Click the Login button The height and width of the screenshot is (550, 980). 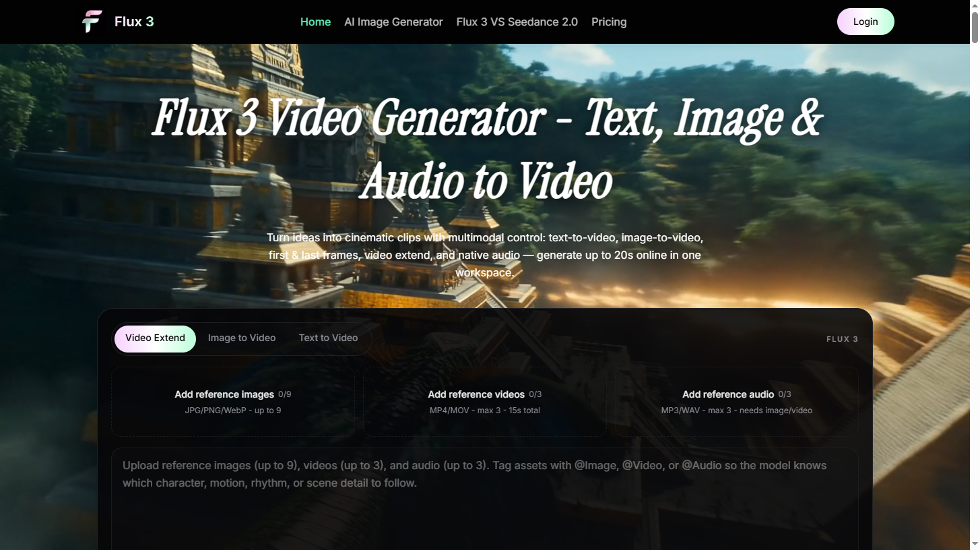tap(865, 22)
